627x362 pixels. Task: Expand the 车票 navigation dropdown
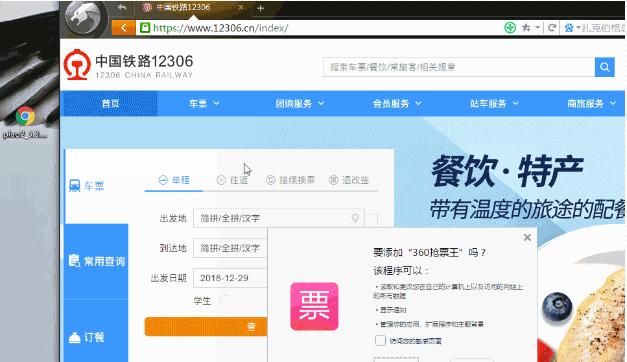point(204,104)
